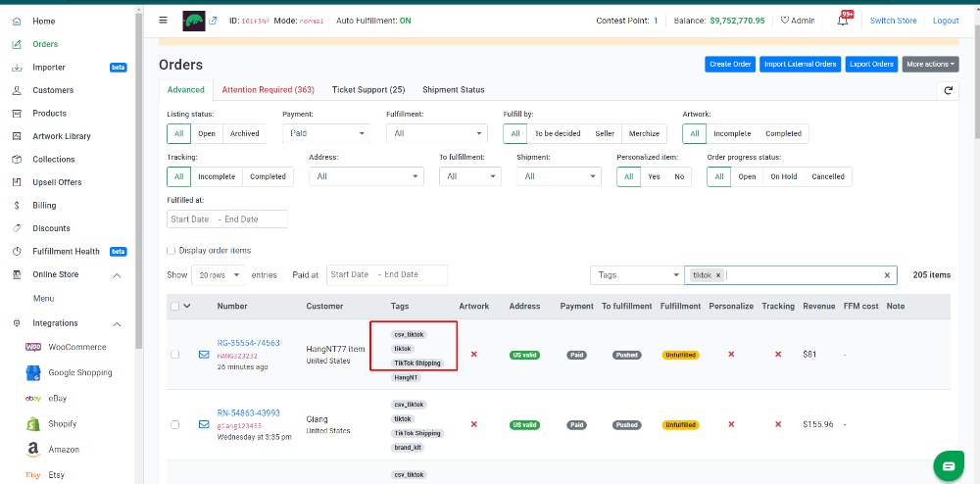980x484 pixels.
Task: Switch to Attention Required (363) tab
Action: pos(269,90)
